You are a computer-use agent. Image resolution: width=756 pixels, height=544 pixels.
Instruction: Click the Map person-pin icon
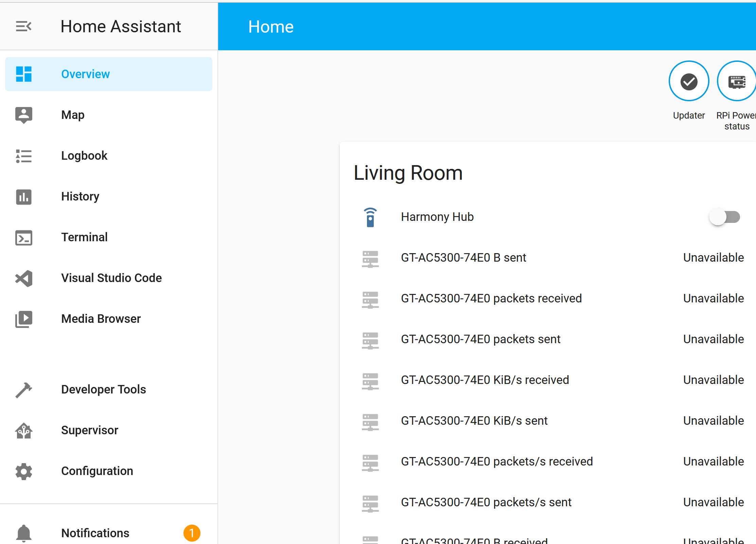pyautogui.click(x=24, y=115)
